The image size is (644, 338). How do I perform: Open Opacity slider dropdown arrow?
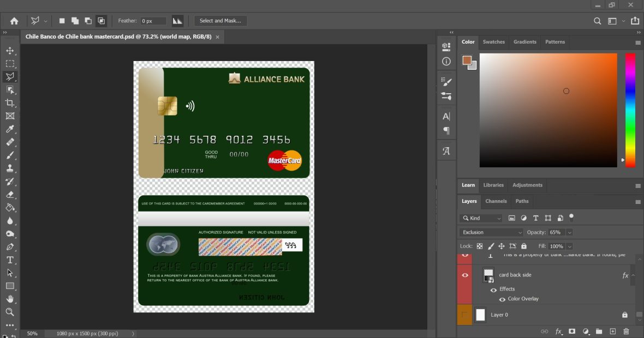(x=569, y=233)
